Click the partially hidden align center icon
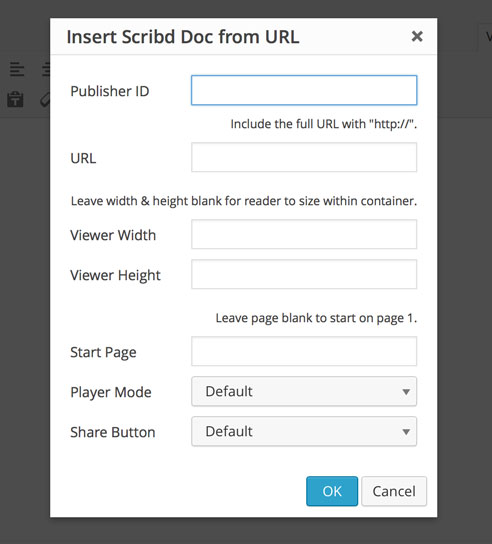492x544 pixels. (46, 69)
